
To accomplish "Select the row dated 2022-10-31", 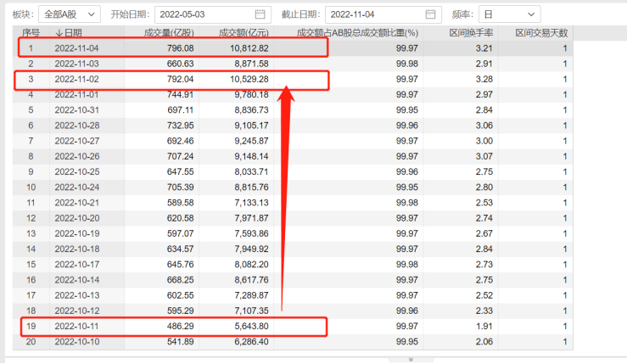I will [x=77, y=110].
